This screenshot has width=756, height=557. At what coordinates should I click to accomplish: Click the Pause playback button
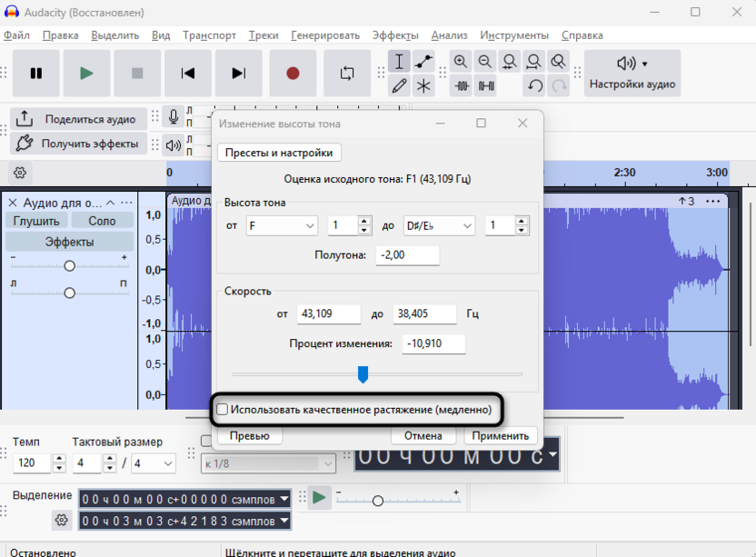(36, 74)
